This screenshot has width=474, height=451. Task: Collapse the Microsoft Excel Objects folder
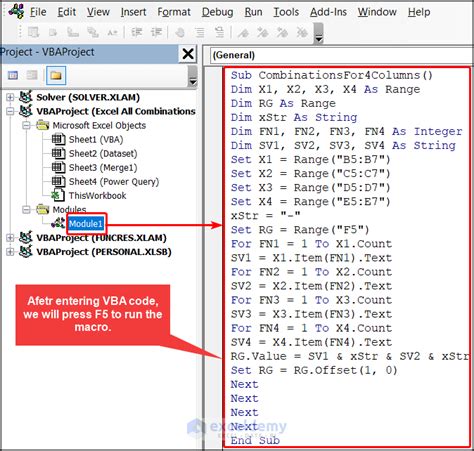pos(26,126)
